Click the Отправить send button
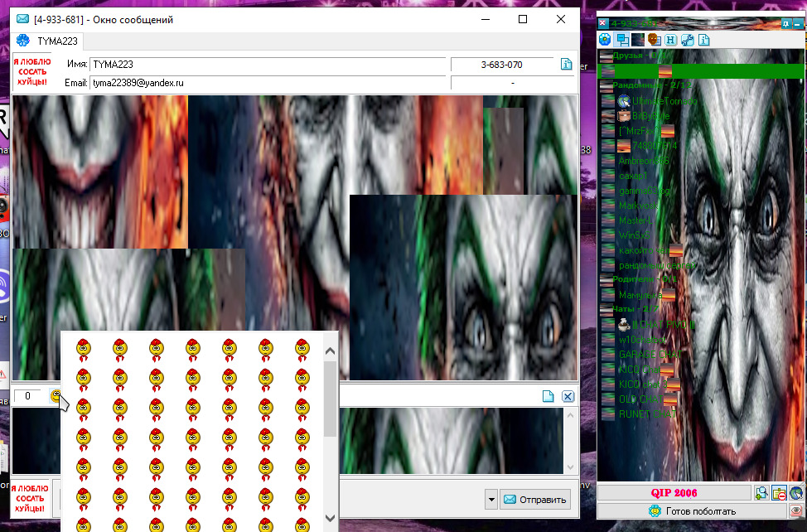Viewport: 807px width, 532px height. [535, 499]
